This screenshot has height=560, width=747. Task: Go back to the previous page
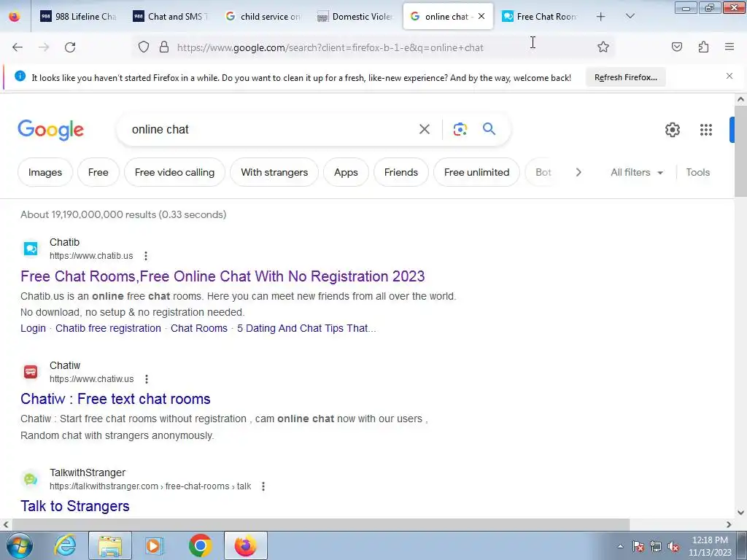tap(18, 47)
